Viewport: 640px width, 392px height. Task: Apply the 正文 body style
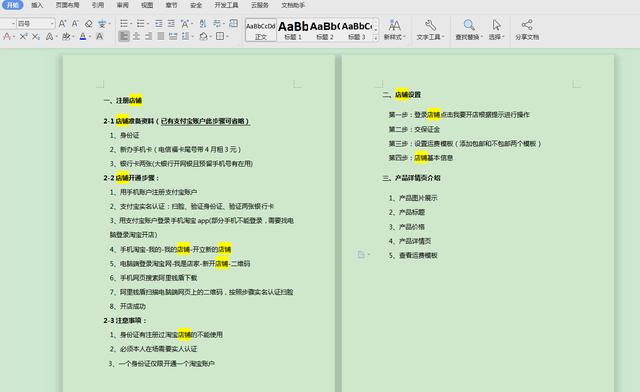pyautogui.click(x=261, y=30)
